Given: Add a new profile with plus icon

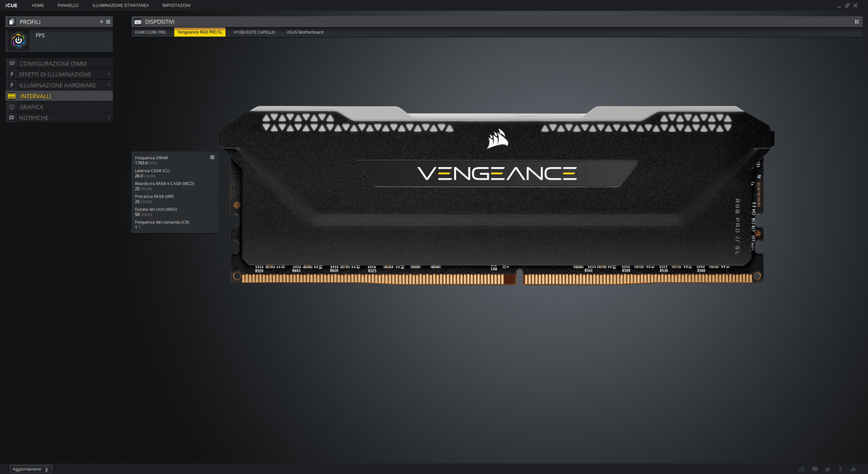Looking at the screenshot, I should pos(101,21).
